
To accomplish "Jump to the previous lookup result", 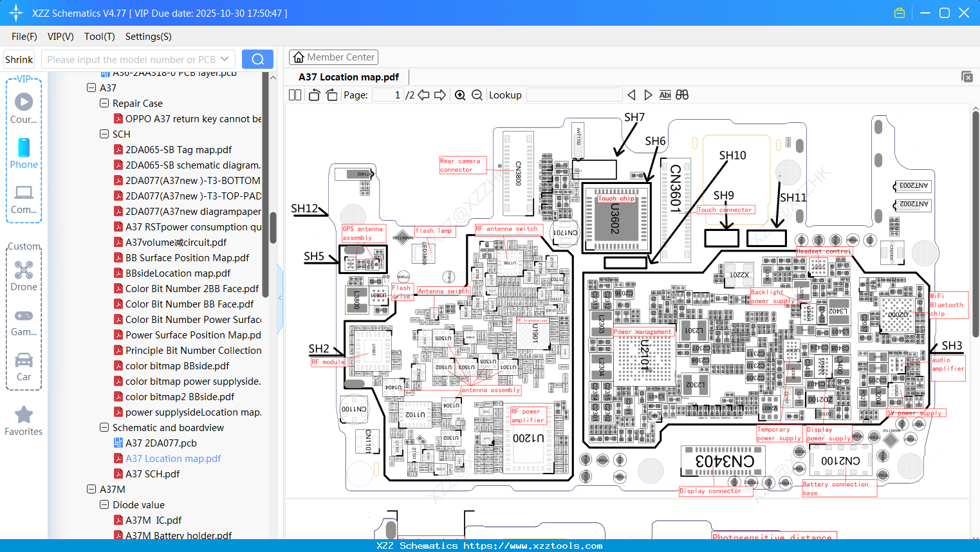I will pos(631,95).
